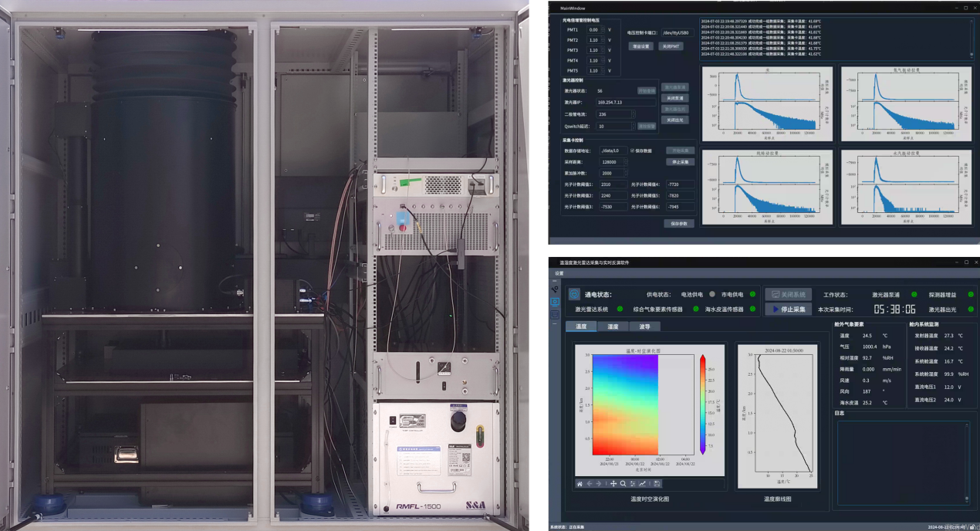980x531 pixels.
Task: Activate the magnifier Zoom tool
Action: [623, 484]
